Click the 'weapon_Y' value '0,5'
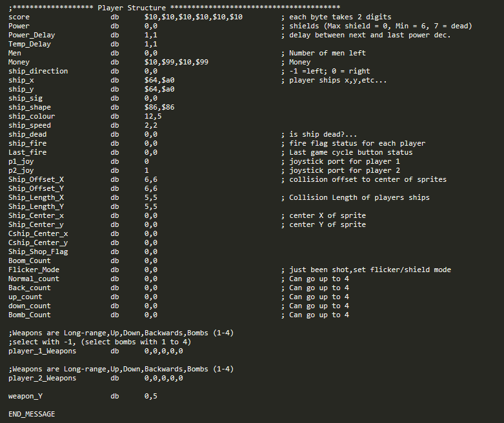This screenshot has width=504, height=423. (151, 395)
